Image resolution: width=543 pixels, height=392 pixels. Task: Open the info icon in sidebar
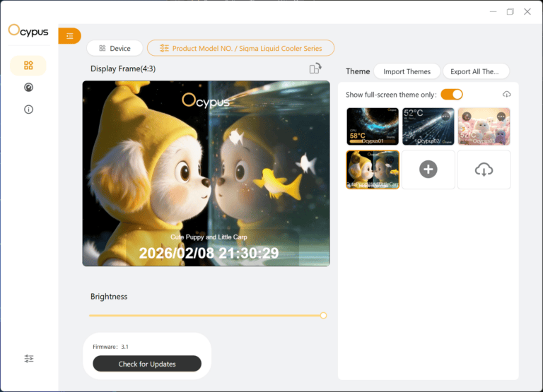click(28, 109)
